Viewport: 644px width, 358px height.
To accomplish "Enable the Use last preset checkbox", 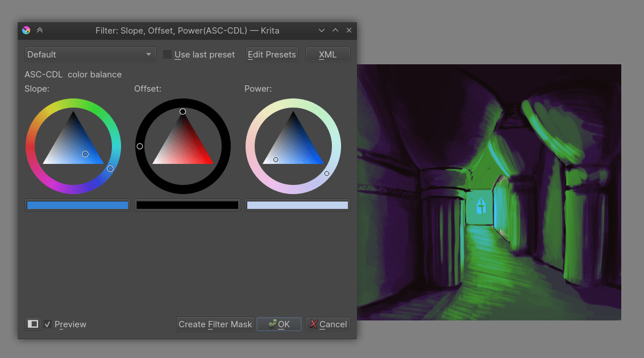I will [x=167, y=55].
